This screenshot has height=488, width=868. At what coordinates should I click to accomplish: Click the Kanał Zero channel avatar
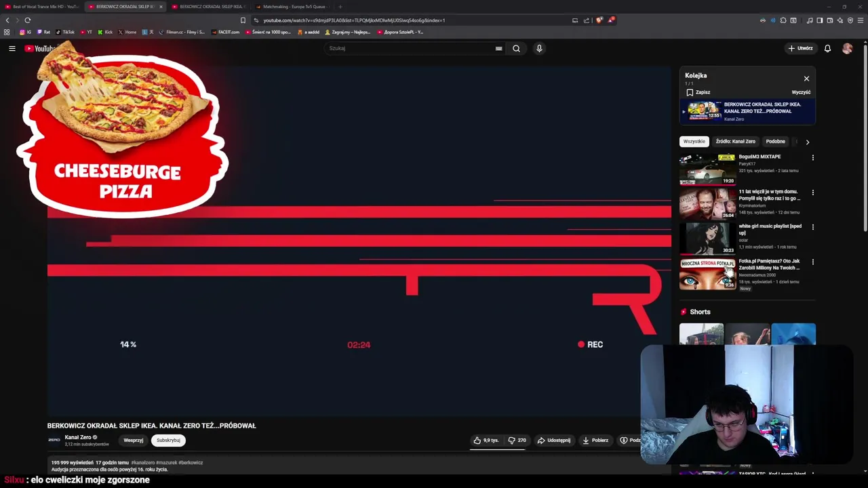[x=54, y=440]
